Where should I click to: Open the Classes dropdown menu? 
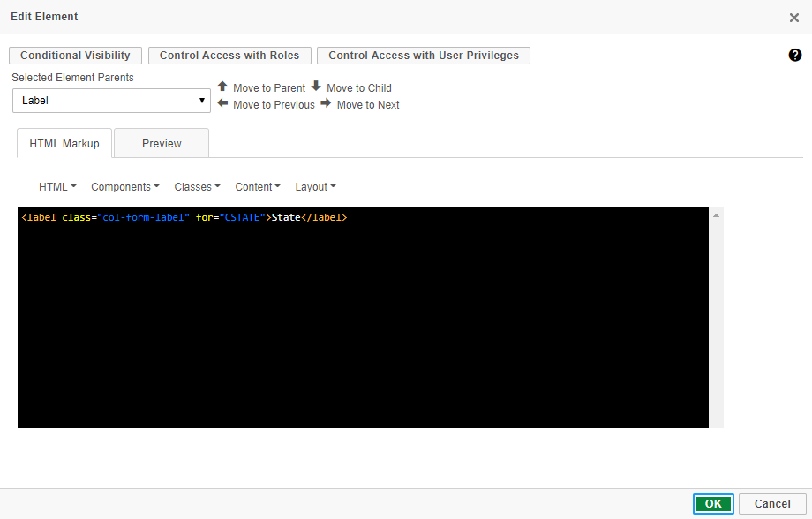pos(198,187)
